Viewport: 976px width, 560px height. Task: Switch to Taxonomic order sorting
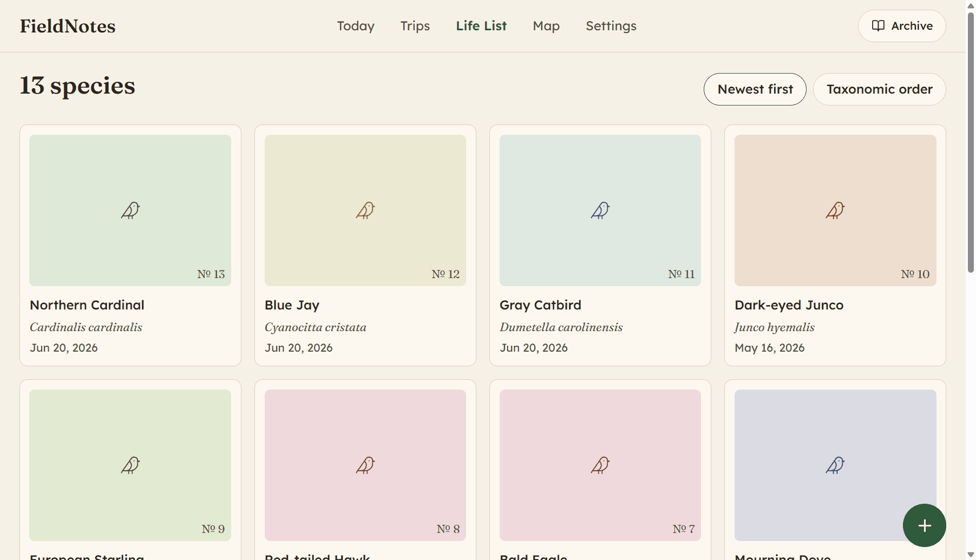pos(880,89)
